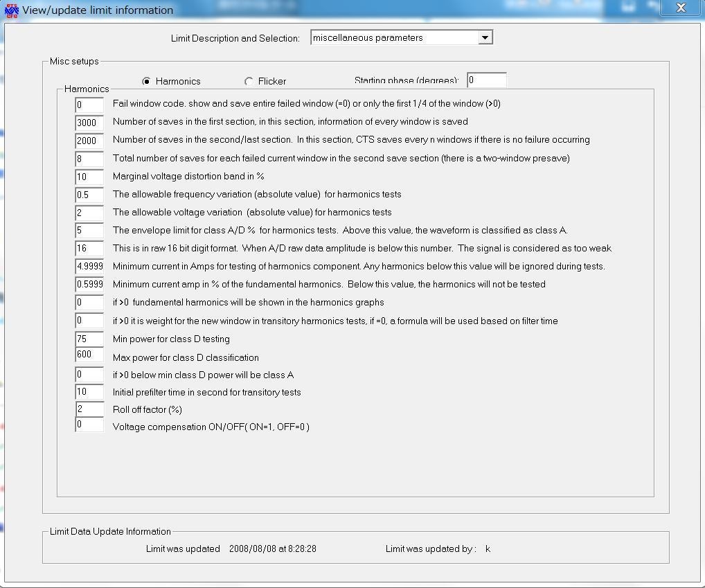Viewport: 705px width, 588px height.
Task: Click the Roll off factor (%) field
Action: point(89,409)
